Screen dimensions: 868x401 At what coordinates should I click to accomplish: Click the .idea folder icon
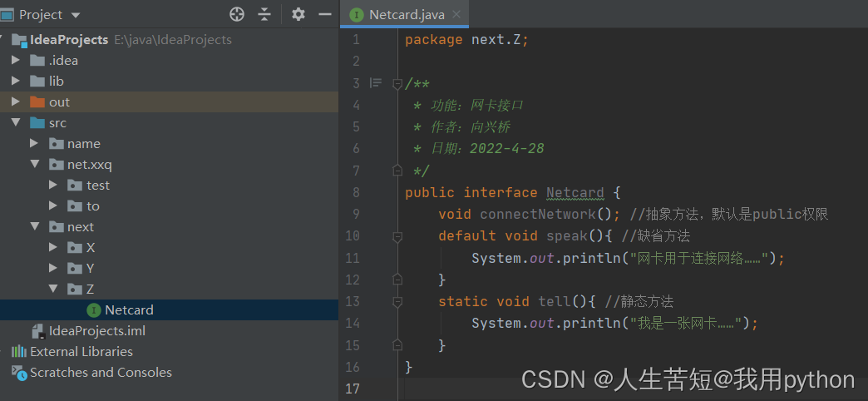click(x=37, y=61)
